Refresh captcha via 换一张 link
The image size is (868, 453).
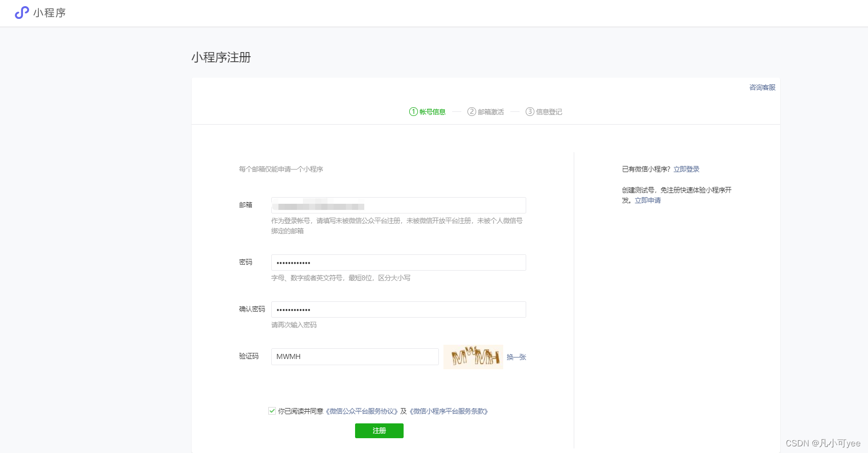[517, 357]
